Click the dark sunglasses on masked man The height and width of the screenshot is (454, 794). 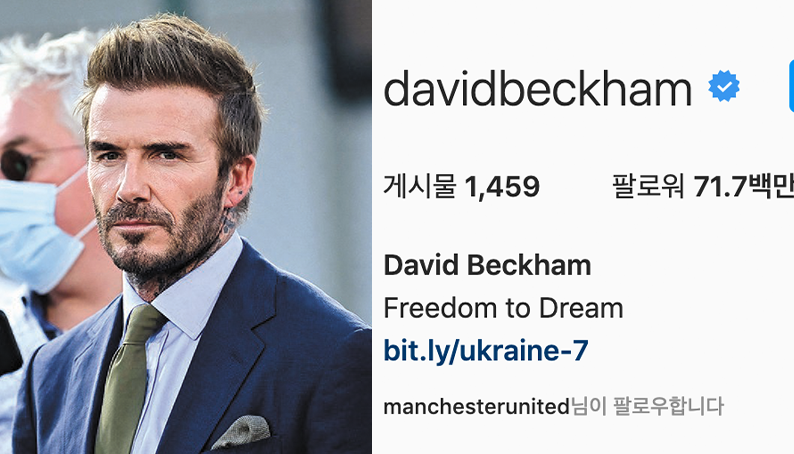click(16, 164)
